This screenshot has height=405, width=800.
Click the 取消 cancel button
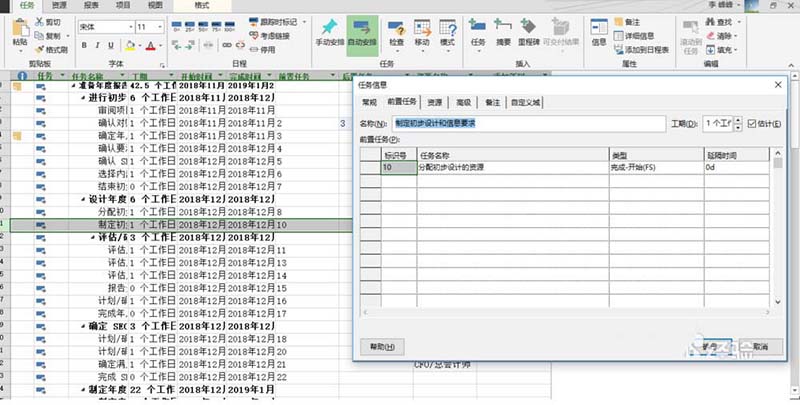click(761, 347)
